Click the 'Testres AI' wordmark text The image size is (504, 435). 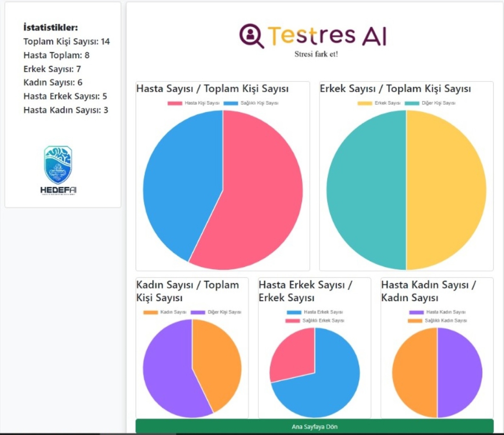tap(327, 35)
